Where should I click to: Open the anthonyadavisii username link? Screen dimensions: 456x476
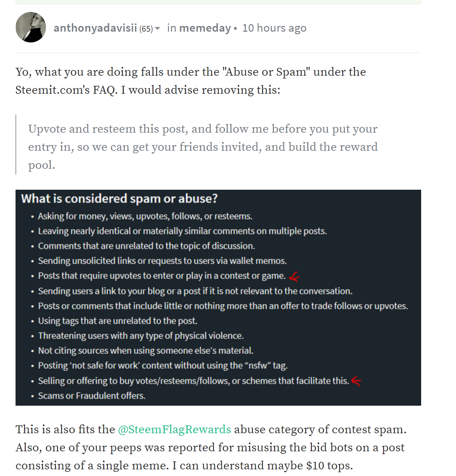click(x=95, y=28)
